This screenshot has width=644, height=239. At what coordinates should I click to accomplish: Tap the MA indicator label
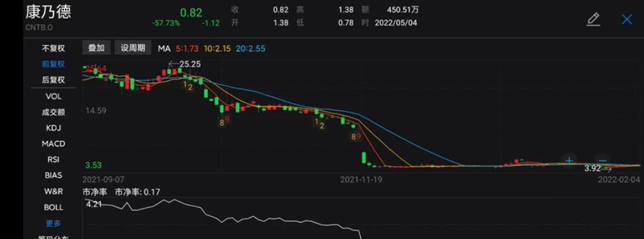pyautogui.click(x=164, y=49)
